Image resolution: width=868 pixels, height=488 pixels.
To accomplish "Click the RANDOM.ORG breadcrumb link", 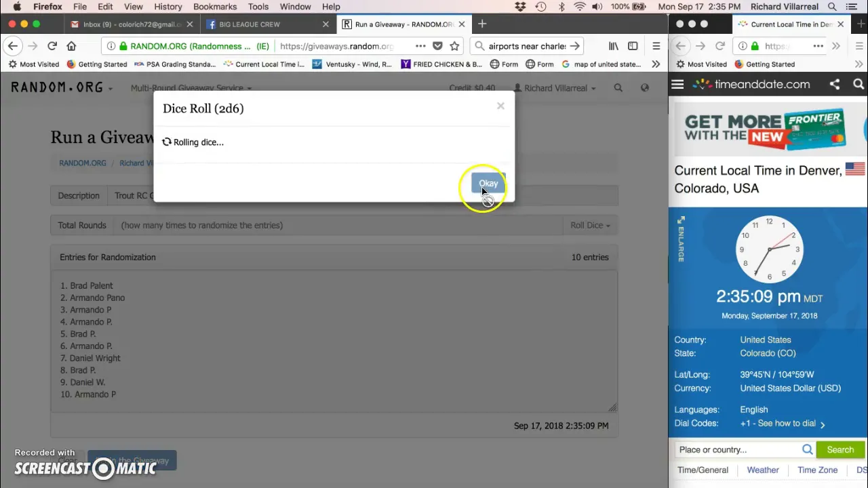I will click(83, 163).
